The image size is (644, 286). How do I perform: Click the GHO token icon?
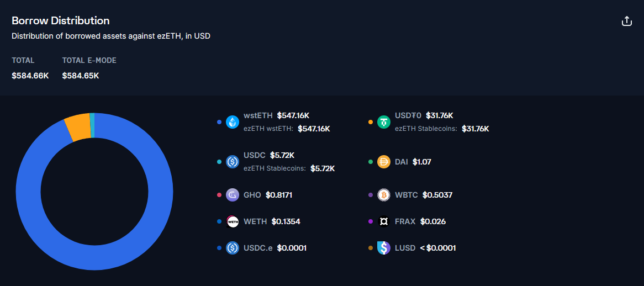pos(233,195)
